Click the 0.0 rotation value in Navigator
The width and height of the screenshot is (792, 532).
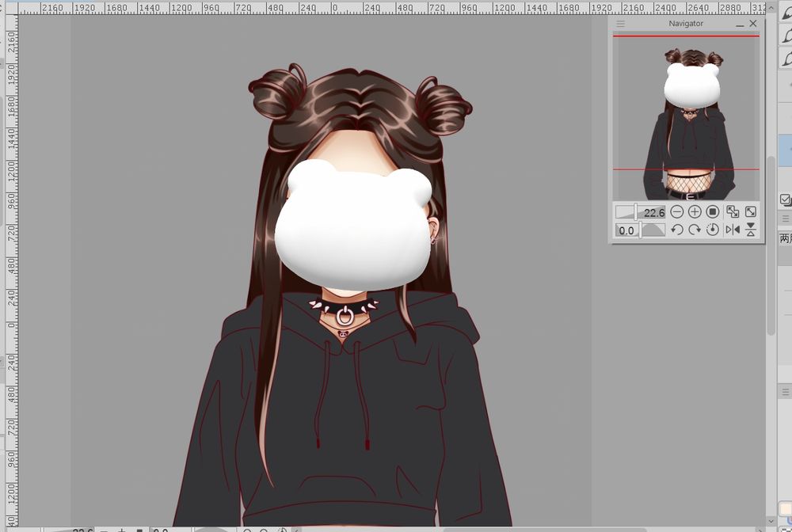[626, 230]
